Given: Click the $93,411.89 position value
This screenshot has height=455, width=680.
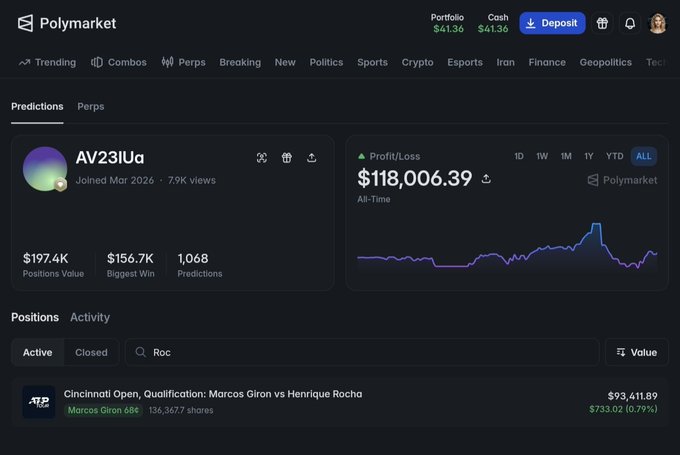Looking at the screenshot, I should tap(632, 396).
